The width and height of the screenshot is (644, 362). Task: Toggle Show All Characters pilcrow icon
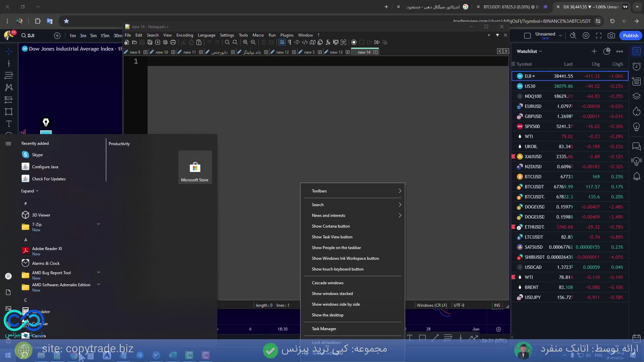[x=289, y=42]
